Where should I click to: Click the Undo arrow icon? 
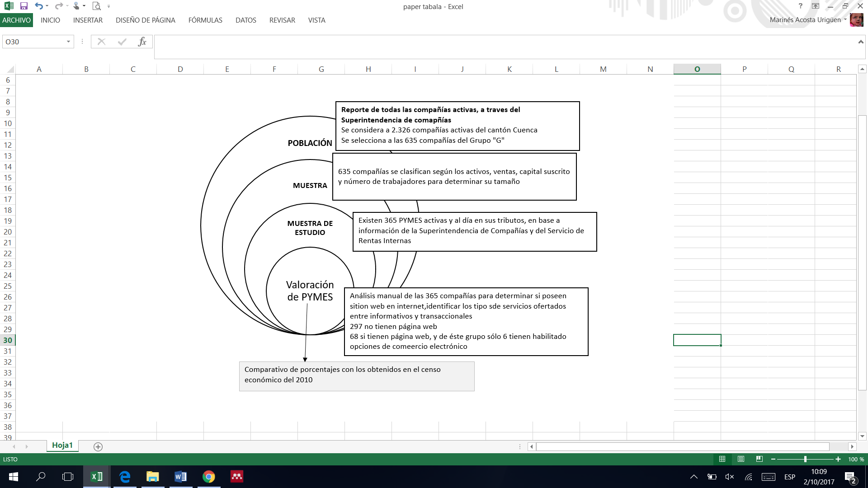(39, 6)
